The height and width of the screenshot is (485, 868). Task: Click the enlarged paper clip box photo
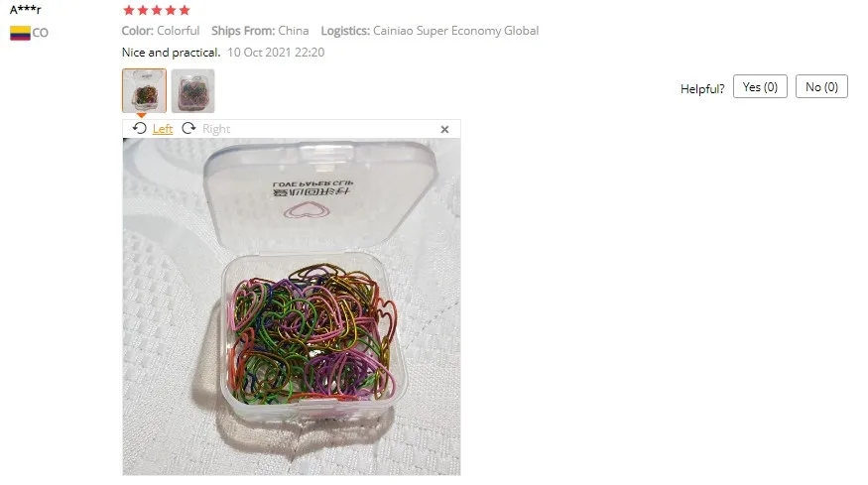point(292,306)
